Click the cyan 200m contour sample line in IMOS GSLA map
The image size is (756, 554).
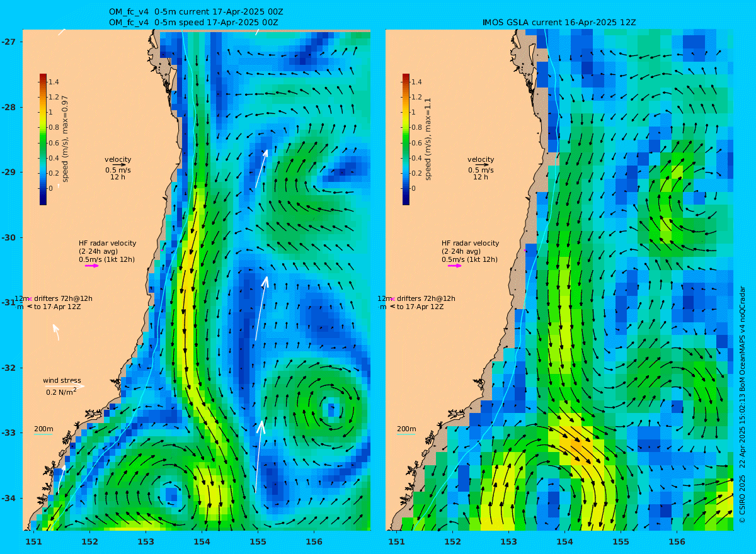click(406, 434)
